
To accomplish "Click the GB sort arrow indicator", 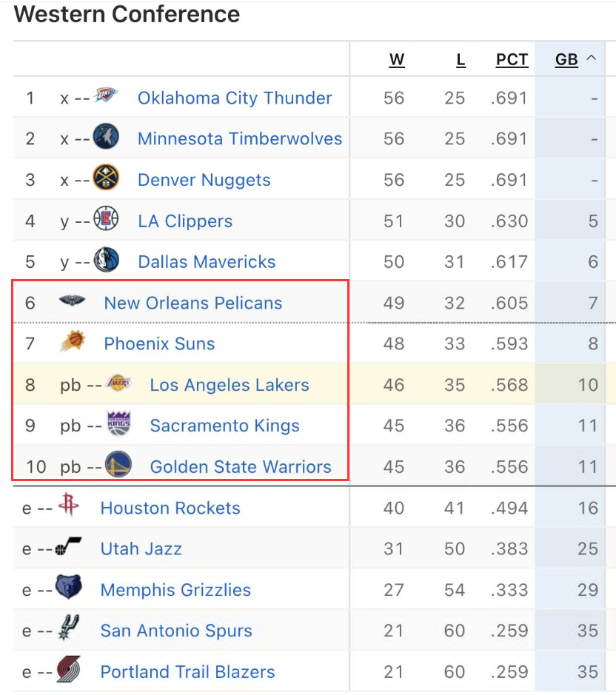I will (591, 58).
